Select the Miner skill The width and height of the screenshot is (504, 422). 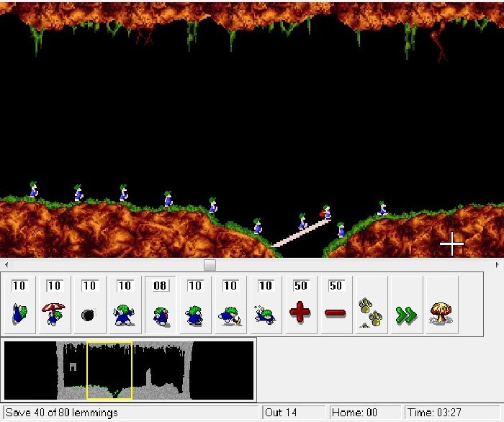pyautogui.click(x=230, y=305)
